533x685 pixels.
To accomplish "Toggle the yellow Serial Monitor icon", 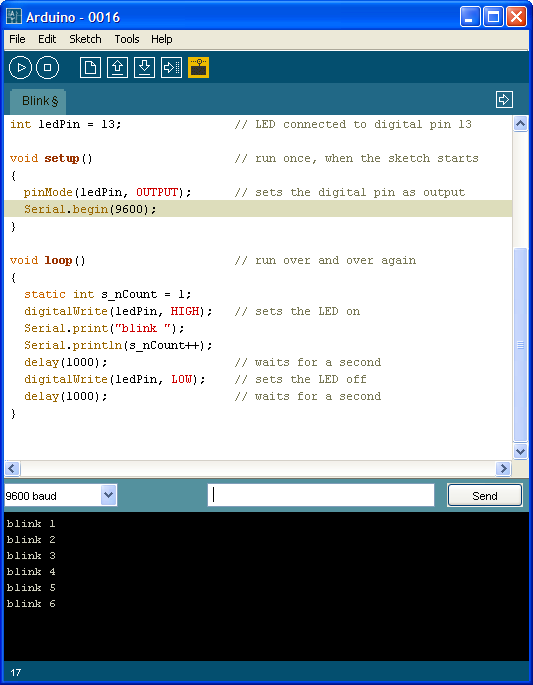I will pos(198,68).
